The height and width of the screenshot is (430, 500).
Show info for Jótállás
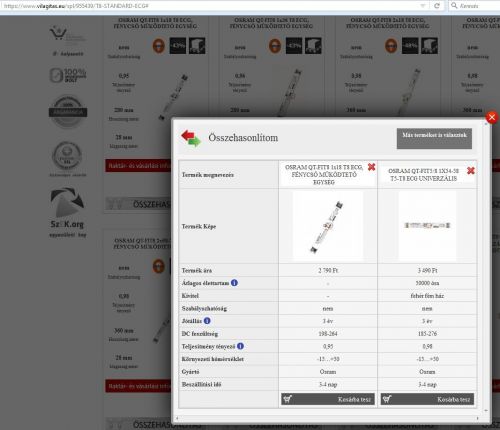tap(207, 321)
